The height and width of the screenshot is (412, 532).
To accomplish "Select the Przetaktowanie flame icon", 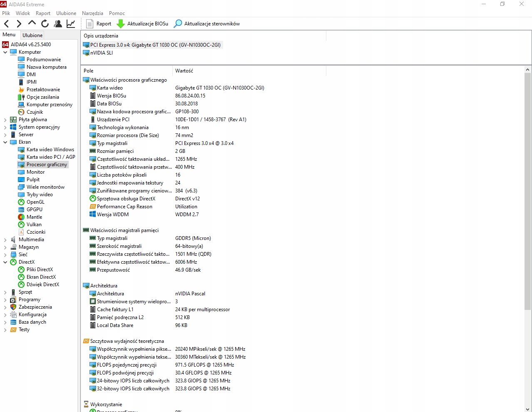I will tap(21, 90).
